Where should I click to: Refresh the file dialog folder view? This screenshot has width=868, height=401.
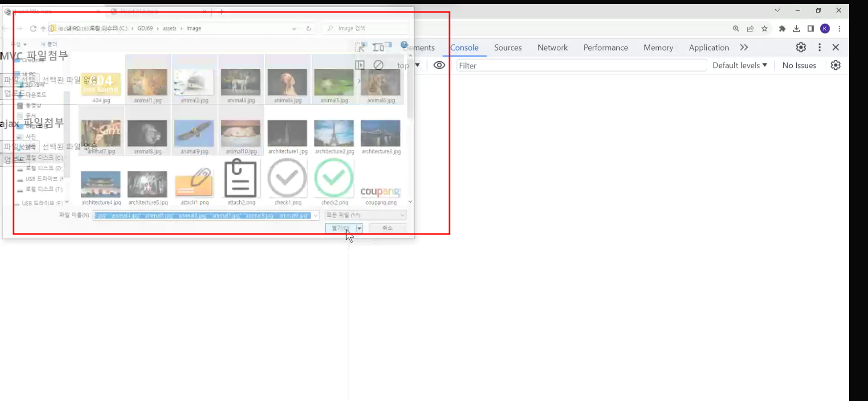[x=309, y=28]
